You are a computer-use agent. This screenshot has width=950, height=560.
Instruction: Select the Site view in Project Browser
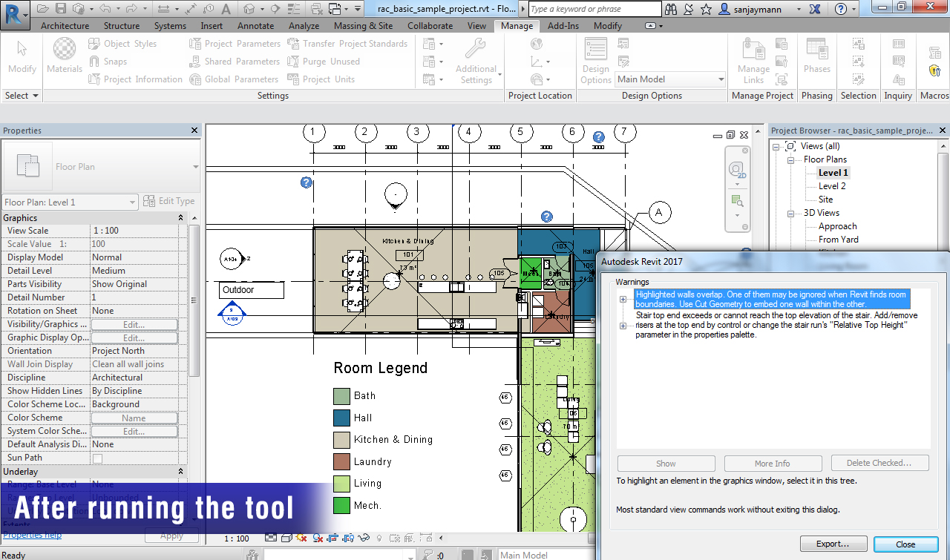825,200
